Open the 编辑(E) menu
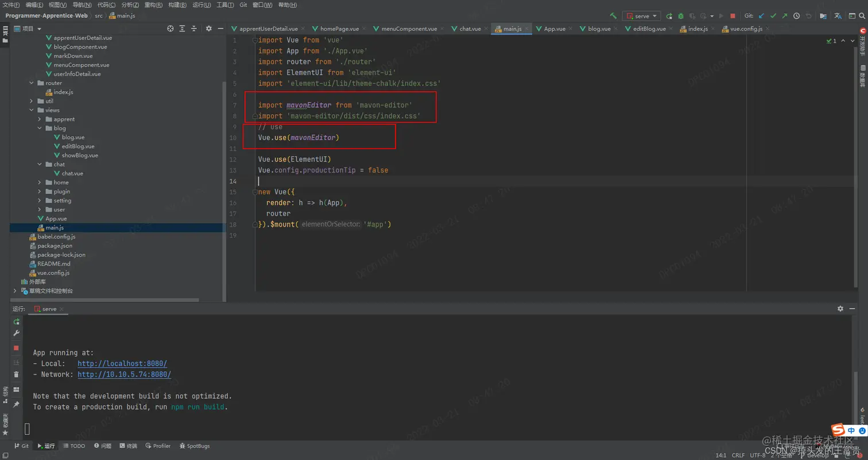Image resolution: width=868 pixels, height=460 pixels. pos(34,5)
